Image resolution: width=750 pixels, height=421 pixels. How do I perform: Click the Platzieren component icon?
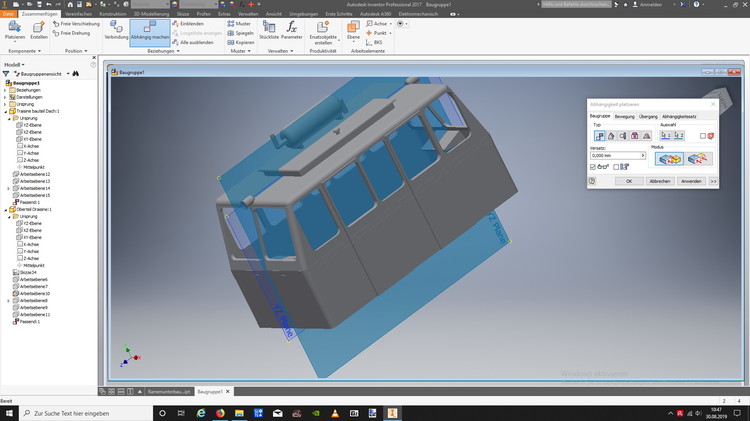tap(14, 28)
